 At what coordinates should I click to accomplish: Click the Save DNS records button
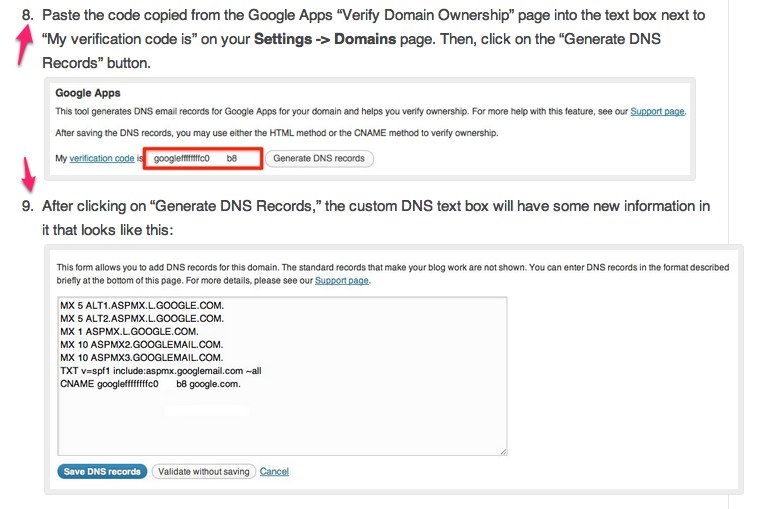(x=102, y=471)
